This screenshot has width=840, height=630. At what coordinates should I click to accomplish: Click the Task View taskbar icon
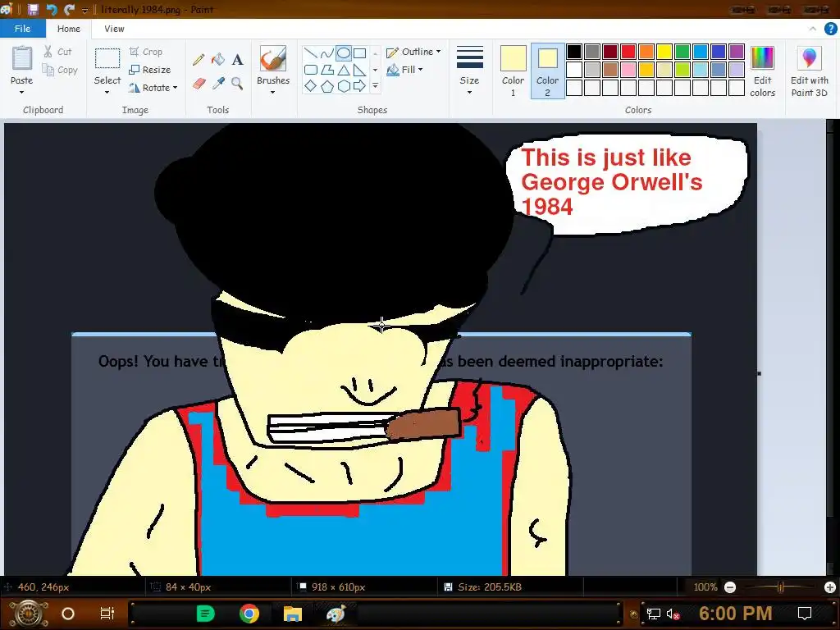pyautogui.click(x=107, y=614)
